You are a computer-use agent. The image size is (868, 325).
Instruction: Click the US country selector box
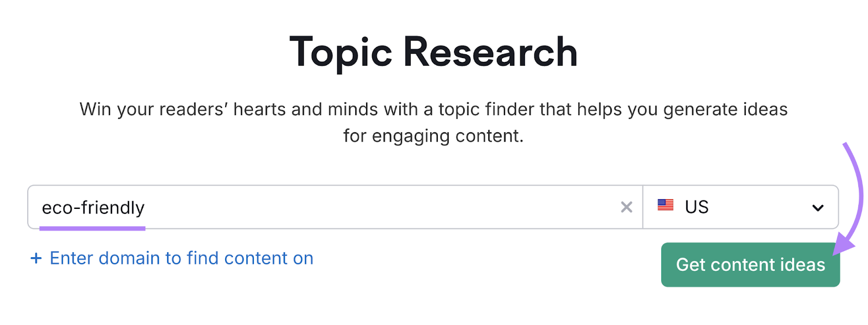click(x=741, y=207)
